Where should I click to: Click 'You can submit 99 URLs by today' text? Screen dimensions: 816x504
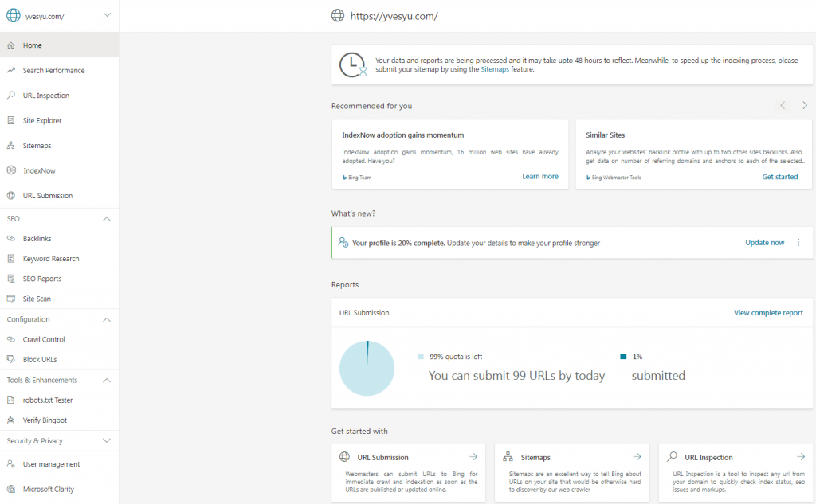point(516,376)
